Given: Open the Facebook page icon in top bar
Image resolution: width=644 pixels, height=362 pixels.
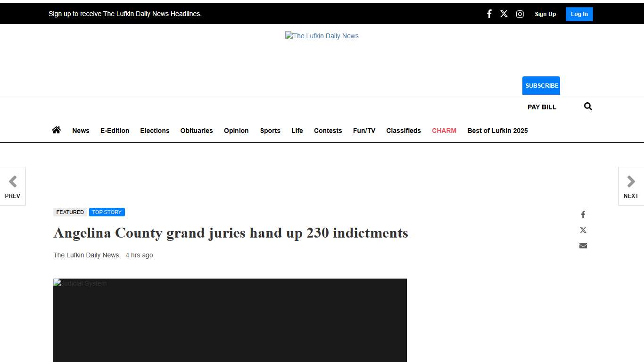Looking at the screenshot, I should tap(489, 14).
